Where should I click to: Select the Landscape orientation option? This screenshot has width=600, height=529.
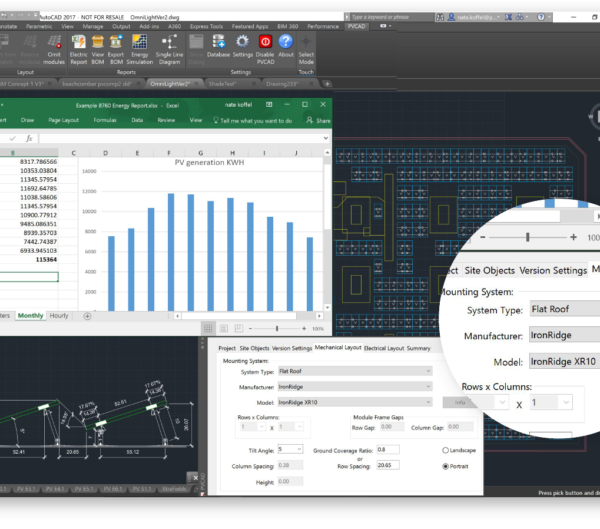(x=445, y=450)
